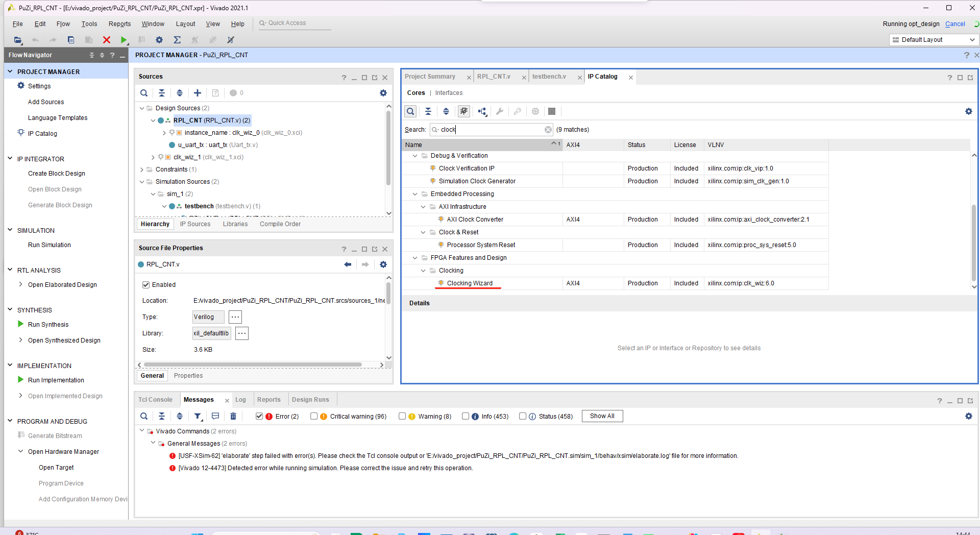Collapse the Design Sources tree node
Screen dimensions: 980x535
click(x=141, y=108)
